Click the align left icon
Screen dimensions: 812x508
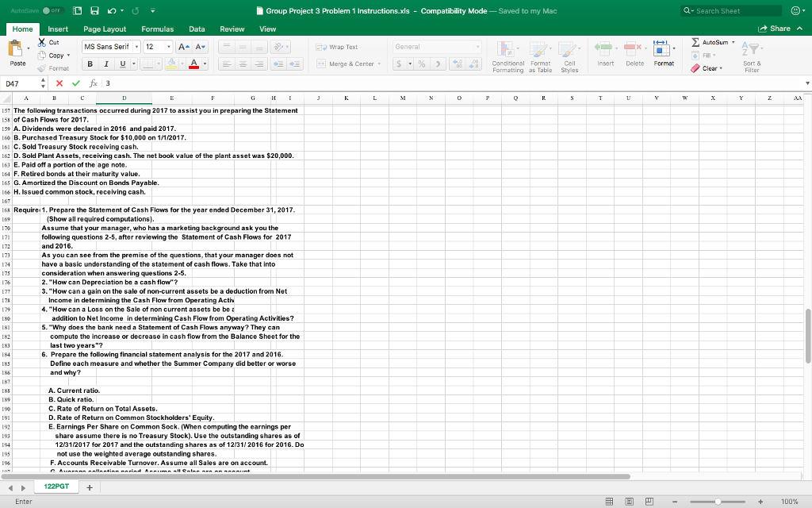pos(226,63)
